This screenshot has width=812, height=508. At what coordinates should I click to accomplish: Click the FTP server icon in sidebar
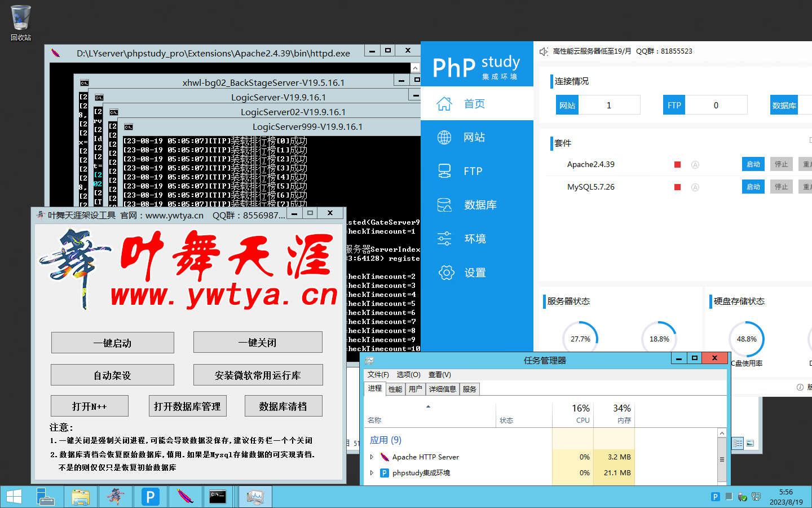(444, 171)
